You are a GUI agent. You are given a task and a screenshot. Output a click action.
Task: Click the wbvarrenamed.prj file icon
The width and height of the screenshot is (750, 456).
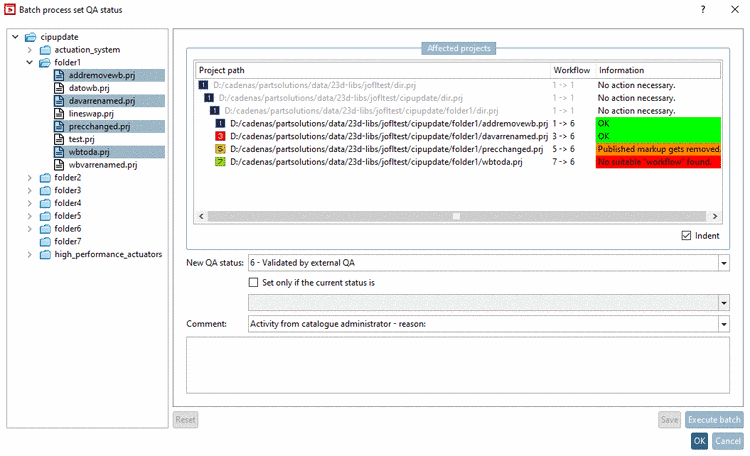click(59, 165)
